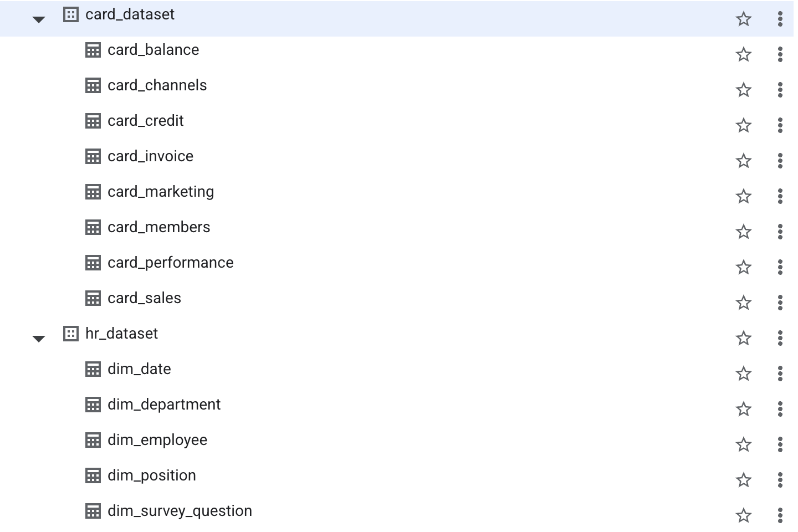
Task: Open three-dot menu for hr_dataset
Action: (x=780, y=338)
